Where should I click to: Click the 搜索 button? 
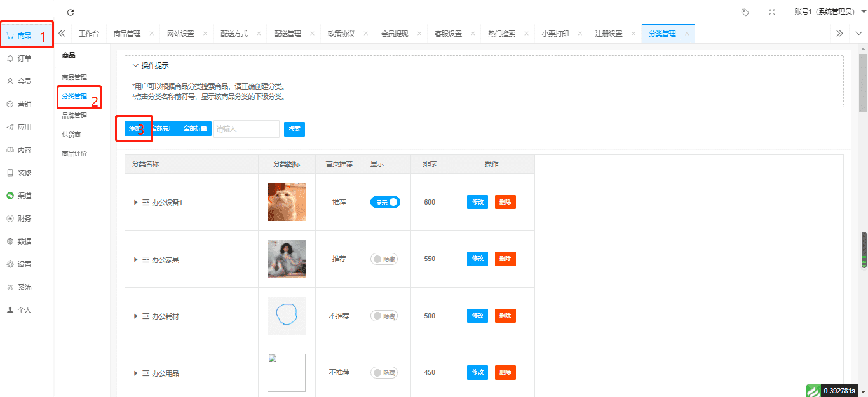coord(294,129)
